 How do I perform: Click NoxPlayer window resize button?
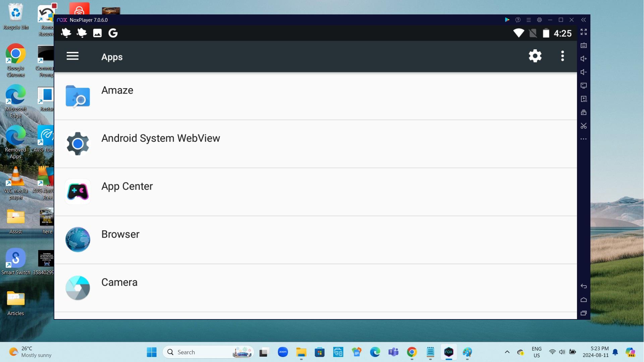coord(561,20)
